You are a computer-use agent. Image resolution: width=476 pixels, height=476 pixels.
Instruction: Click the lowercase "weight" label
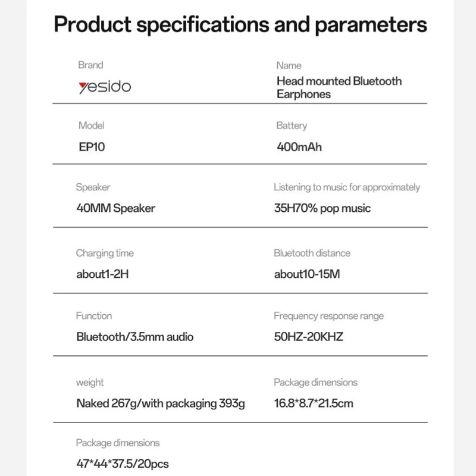click(x=90, y=382)
